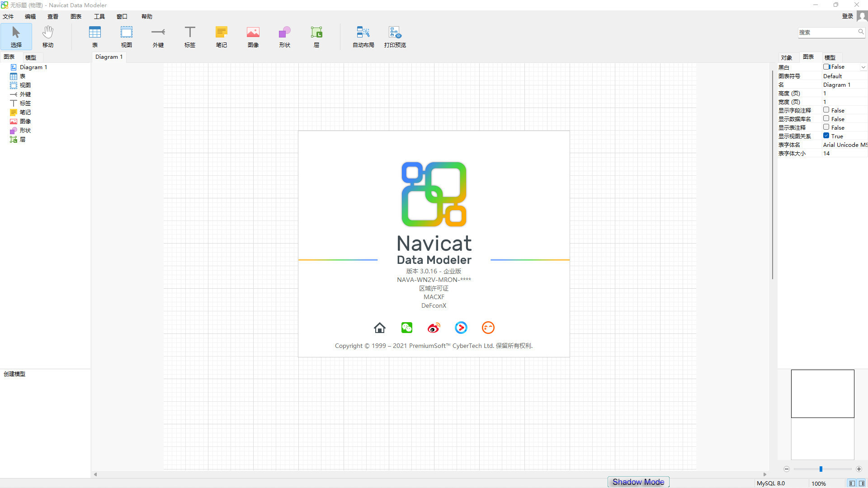
Task: Activate the 移动 (Move) hand tool
Action: 47,36
